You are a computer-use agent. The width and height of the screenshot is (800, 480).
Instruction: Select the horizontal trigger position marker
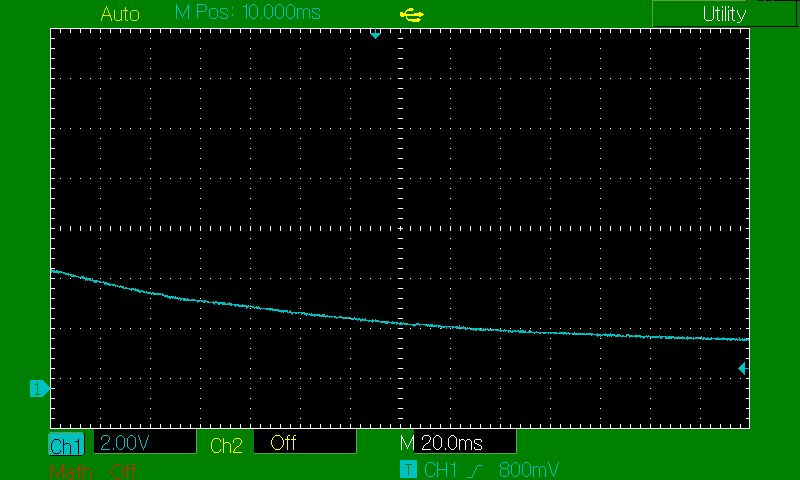[376, 34]
